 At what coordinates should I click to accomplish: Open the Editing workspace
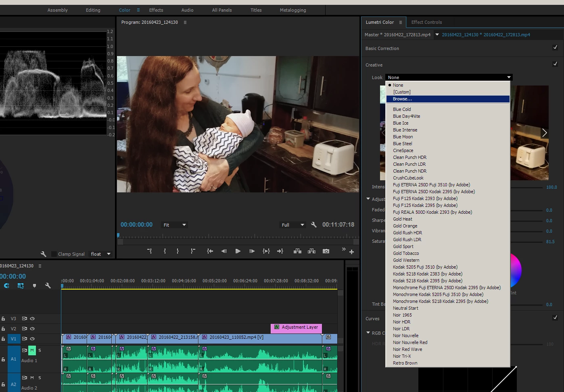[93, 10]
